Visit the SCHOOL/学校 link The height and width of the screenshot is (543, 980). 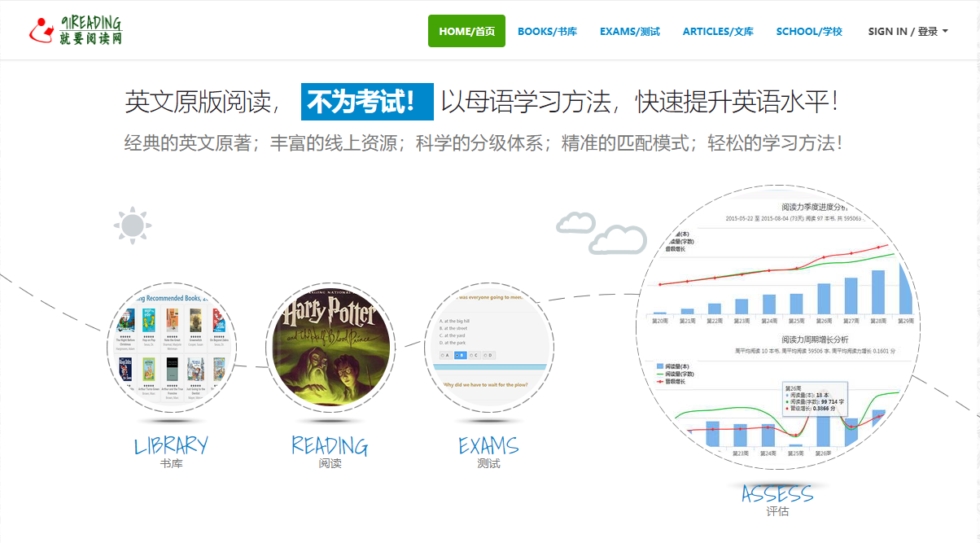[809, 32]
